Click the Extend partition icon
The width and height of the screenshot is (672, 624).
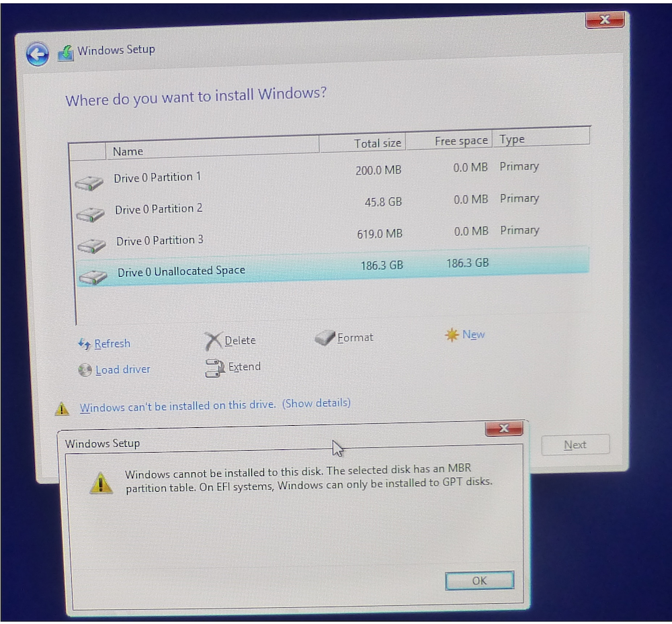tap(215, 368)
